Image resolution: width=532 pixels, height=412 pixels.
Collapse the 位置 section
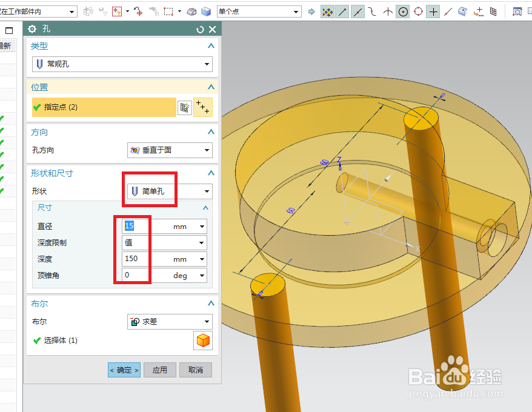[211, 87]
